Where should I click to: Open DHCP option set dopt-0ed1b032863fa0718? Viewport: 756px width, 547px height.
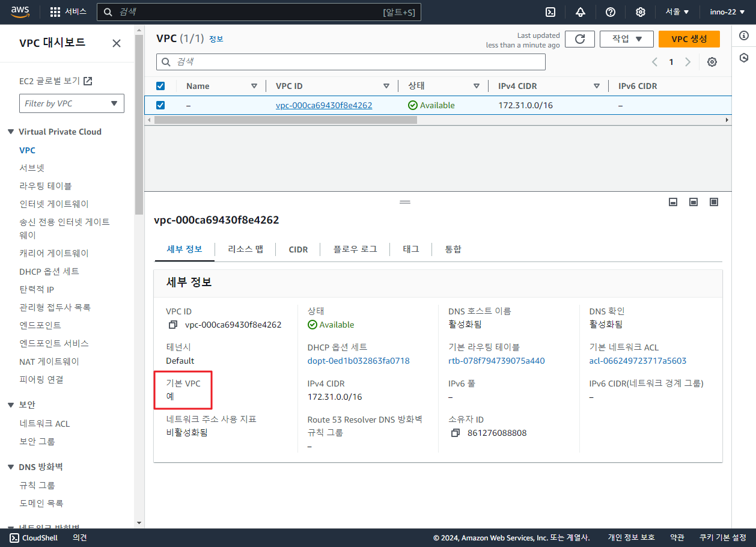(x=358, y=361)
